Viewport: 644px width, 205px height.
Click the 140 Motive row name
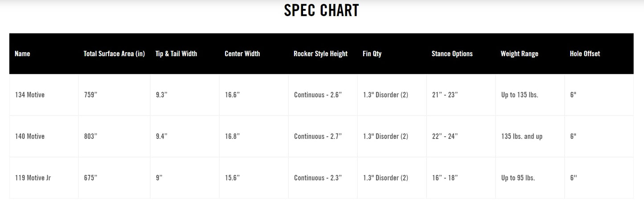point(30,136)
